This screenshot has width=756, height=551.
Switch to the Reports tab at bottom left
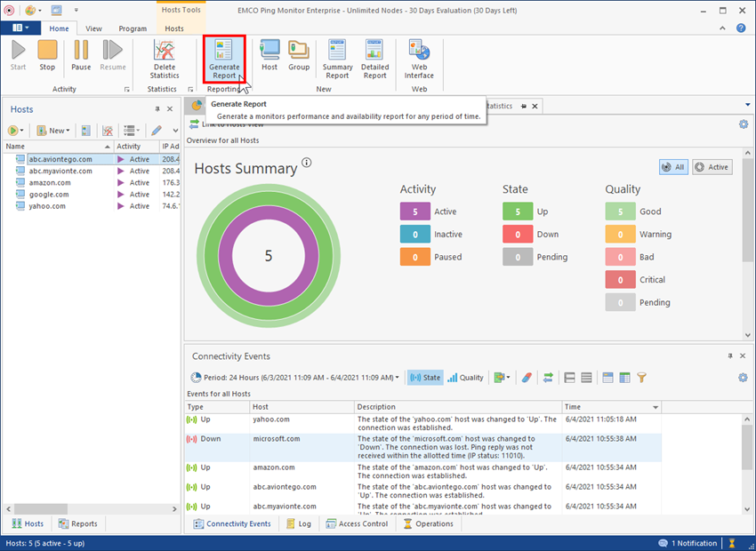[77, 524]
